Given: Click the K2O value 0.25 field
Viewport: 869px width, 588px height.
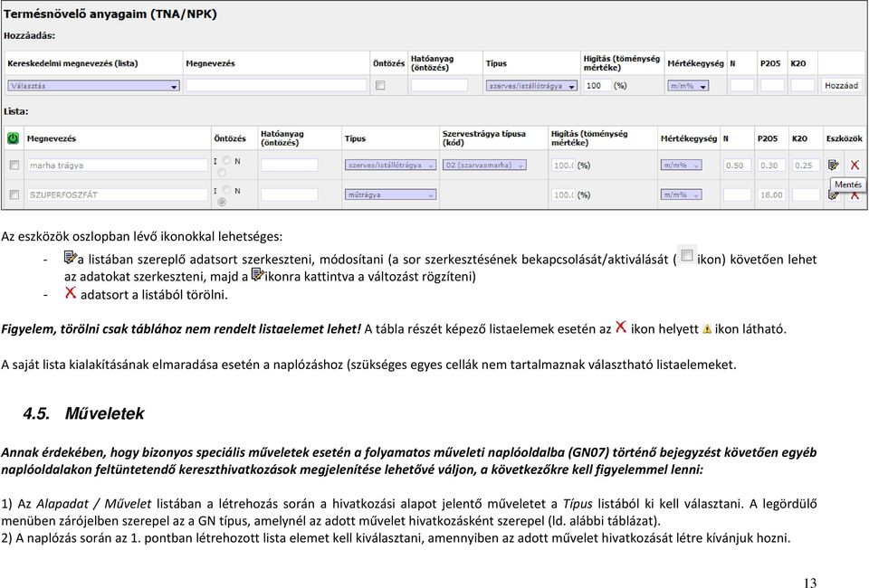Looking at the screenshot, I should tap(806, 165).
